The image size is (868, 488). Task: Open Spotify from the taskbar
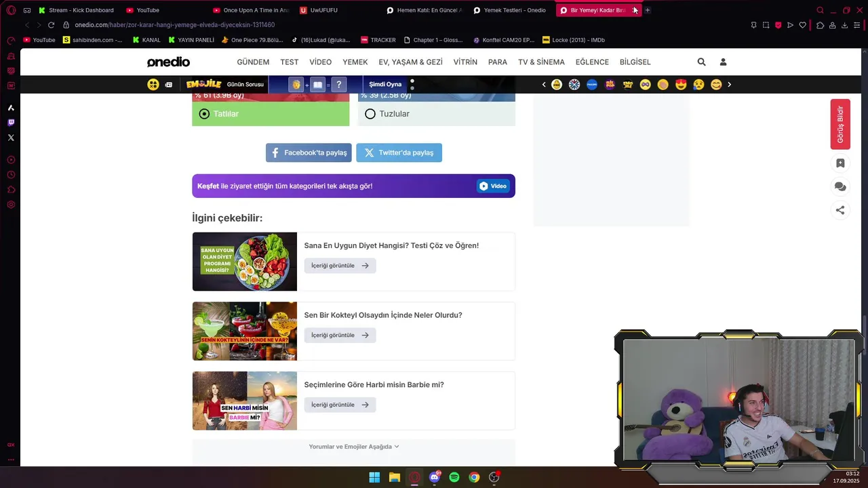click(x=454, y=477)
